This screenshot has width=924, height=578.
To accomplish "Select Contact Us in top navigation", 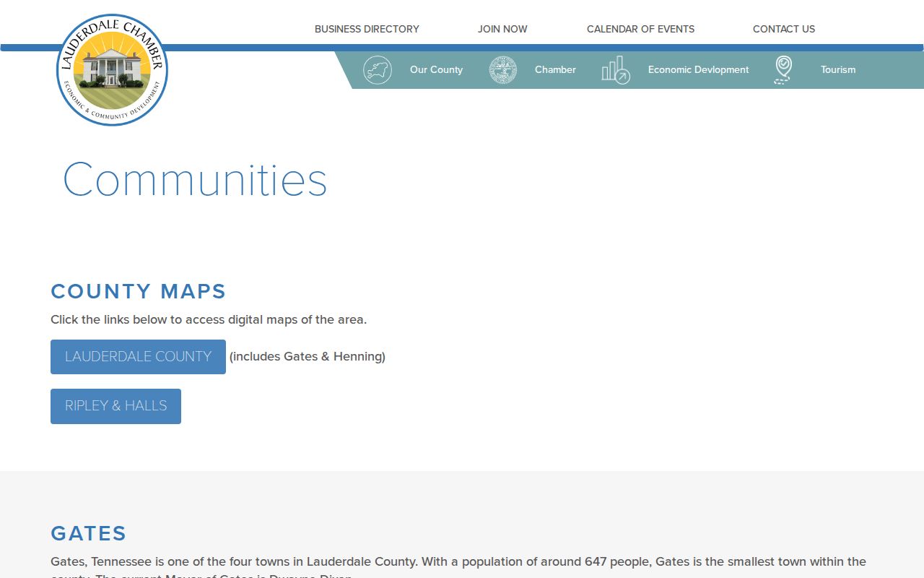I will coord(784,29).
